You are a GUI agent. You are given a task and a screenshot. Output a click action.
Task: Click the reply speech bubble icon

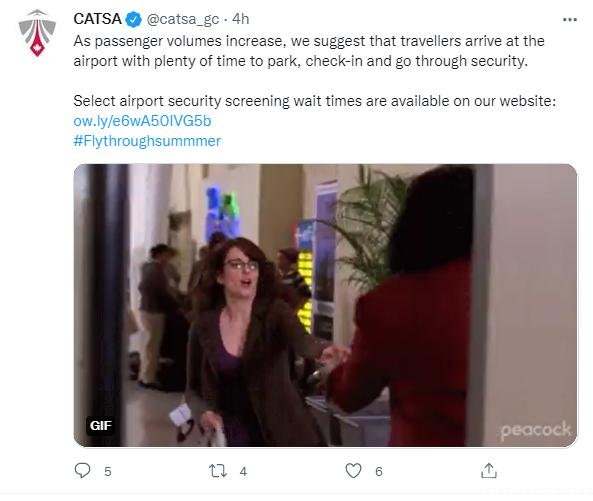(82, 471)
